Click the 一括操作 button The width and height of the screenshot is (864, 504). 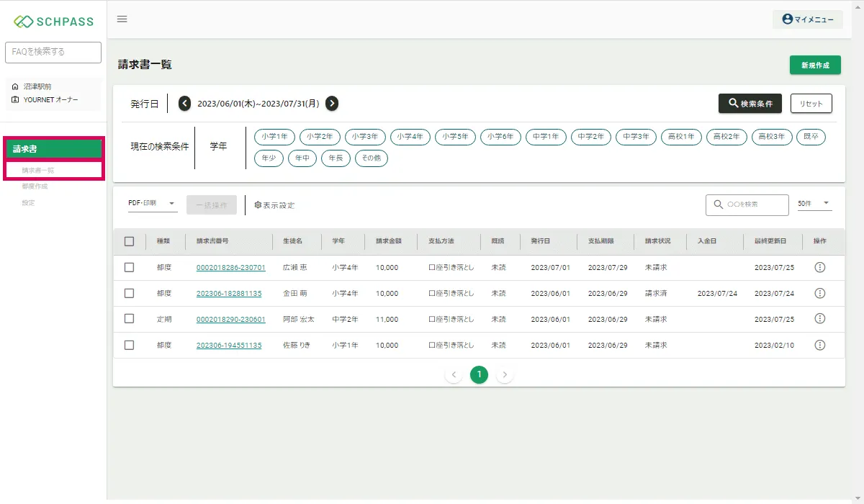[212, 205]
